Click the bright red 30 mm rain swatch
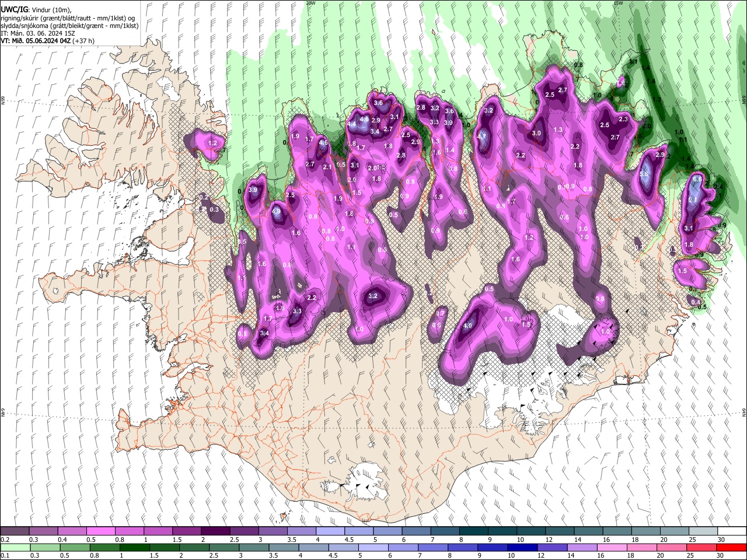 click(731, 547)
